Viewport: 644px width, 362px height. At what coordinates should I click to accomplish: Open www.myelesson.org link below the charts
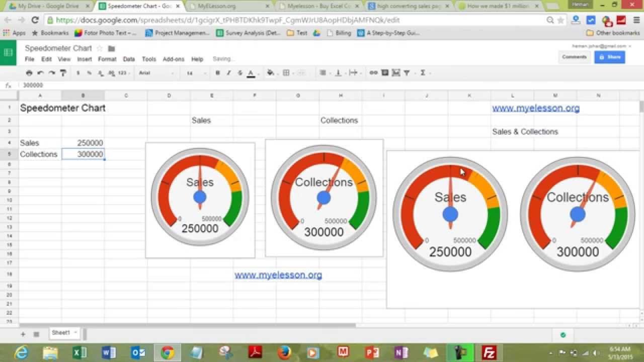(x=278, y=275)
